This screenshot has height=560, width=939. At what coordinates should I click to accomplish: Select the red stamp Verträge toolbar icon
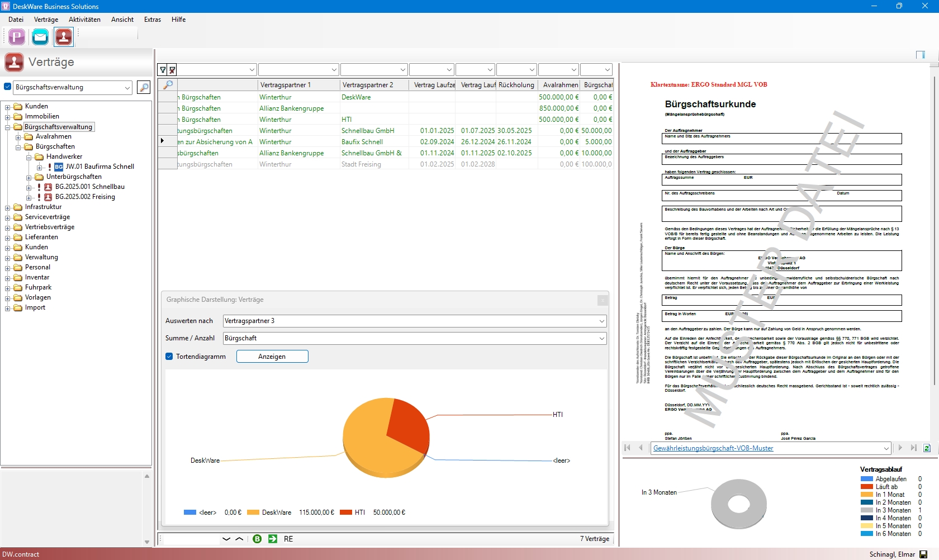pyautogui.click(x=64, y=37)
